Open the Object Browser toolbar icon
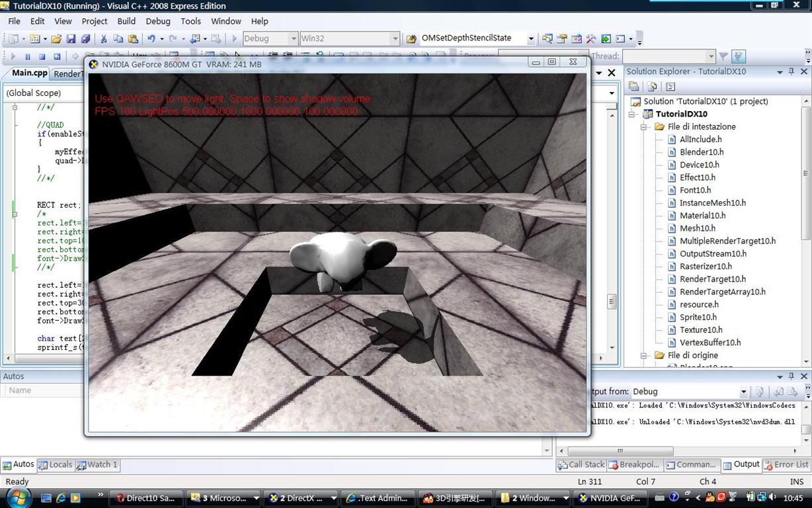This screenshot has height=508, width=812. click(576, 38)
